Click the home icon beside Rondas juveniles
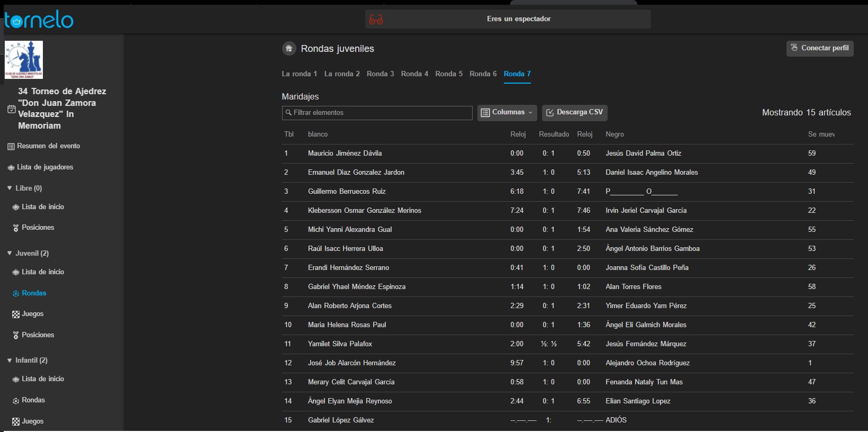Viewport: 868px width, 432px height. coord(289,49)
